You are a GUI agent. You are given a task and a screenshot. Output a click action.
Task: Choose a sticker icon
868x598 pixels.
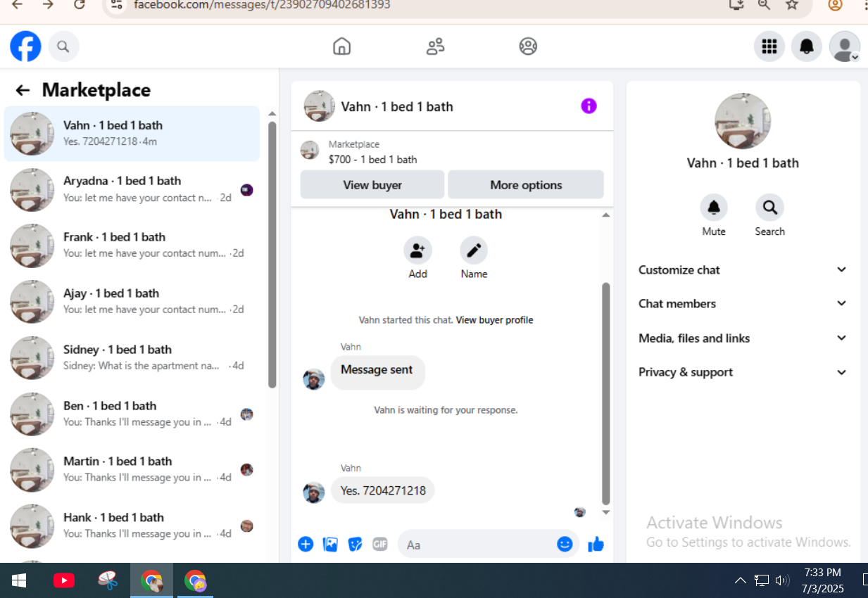[x=356, y=544]
